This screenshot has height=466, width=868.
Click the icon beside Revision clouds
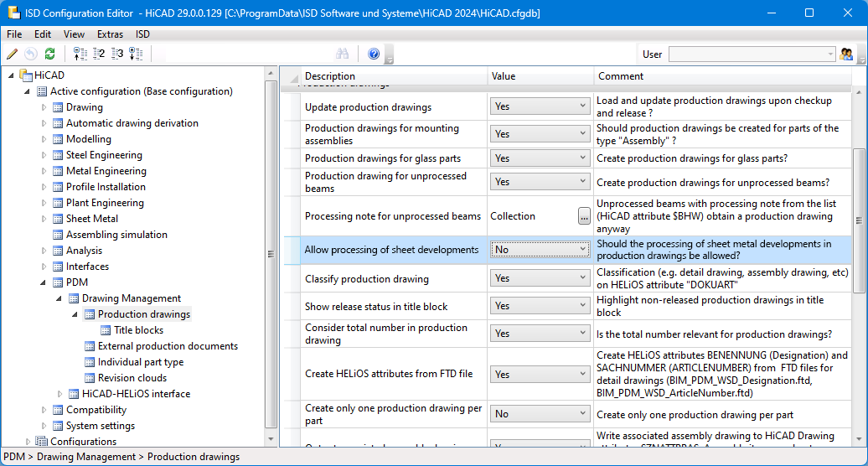(x=90, y=378)
